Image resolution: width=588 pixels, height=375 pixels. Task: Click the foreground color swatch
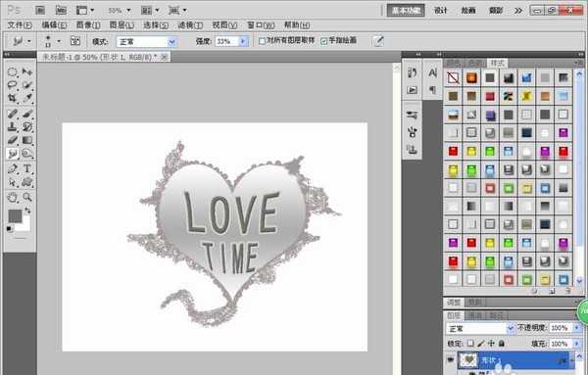point(16,216)
